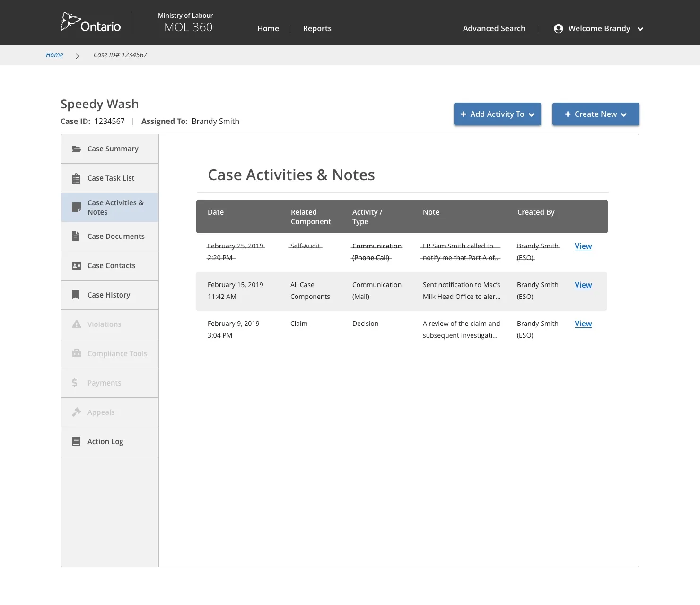Open the Add Activity To dropdown
The width and height of the screenshot is (700, 605).
(x=498, y=114)
